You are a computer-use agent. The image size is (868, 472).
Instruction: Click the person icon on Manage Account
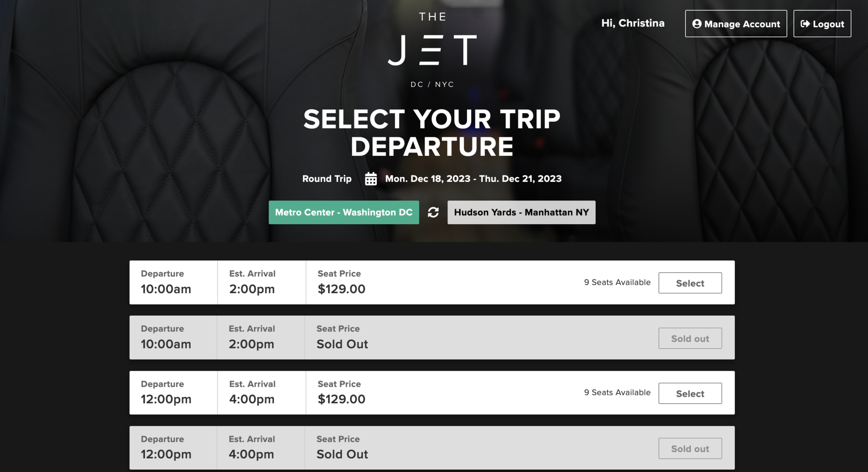698,24
